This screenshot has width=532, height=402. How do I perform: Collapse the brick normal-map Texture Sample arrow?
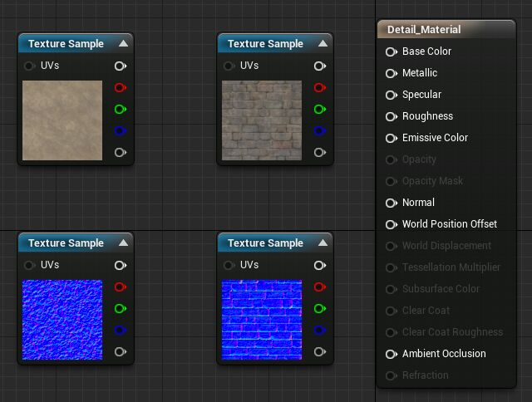click(323, 243)
